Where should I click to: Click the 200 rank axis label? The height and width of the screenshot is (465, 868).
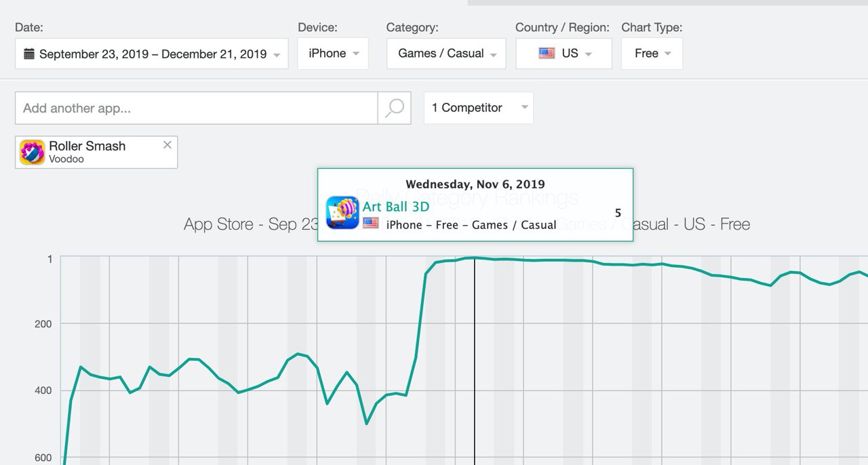(x=43, y=324)
